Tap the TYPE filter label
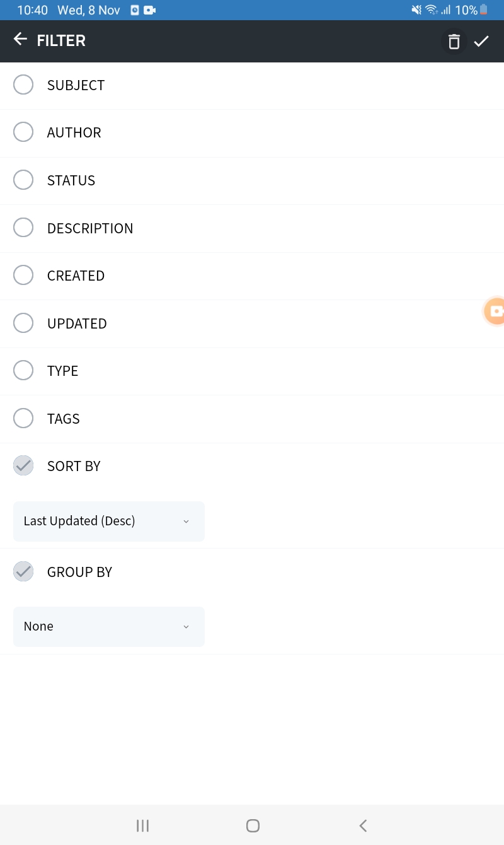 62,371
